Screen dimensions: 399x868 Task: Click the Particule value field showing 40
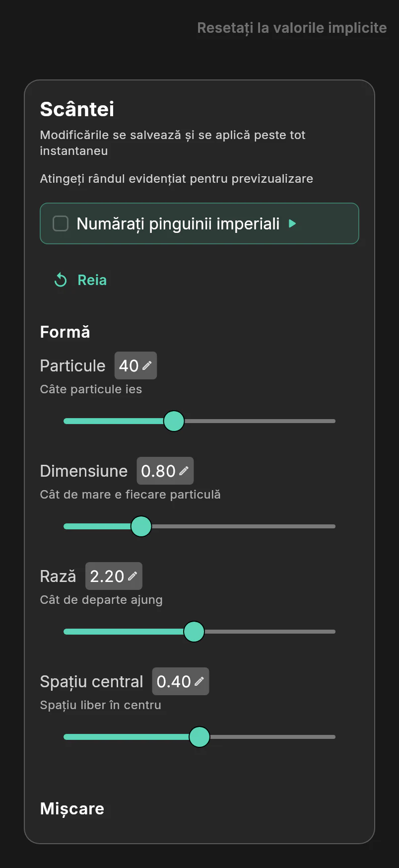135,365
